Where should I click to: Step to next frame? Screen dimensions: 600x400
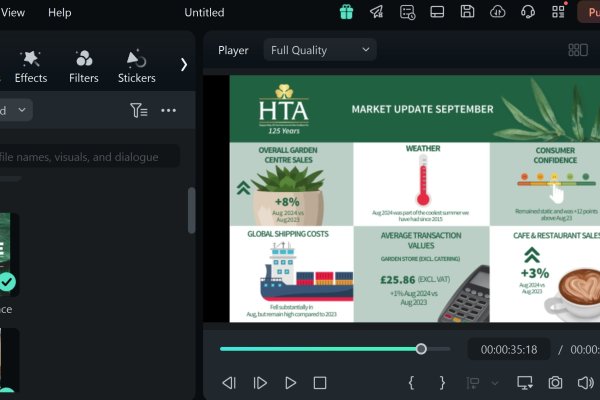(260, 383)
